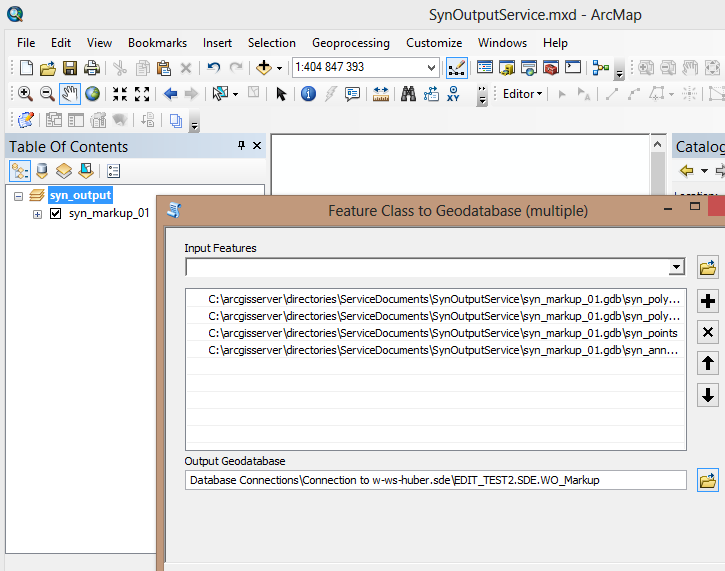Move selected input up with arrow

click(707, 363)
